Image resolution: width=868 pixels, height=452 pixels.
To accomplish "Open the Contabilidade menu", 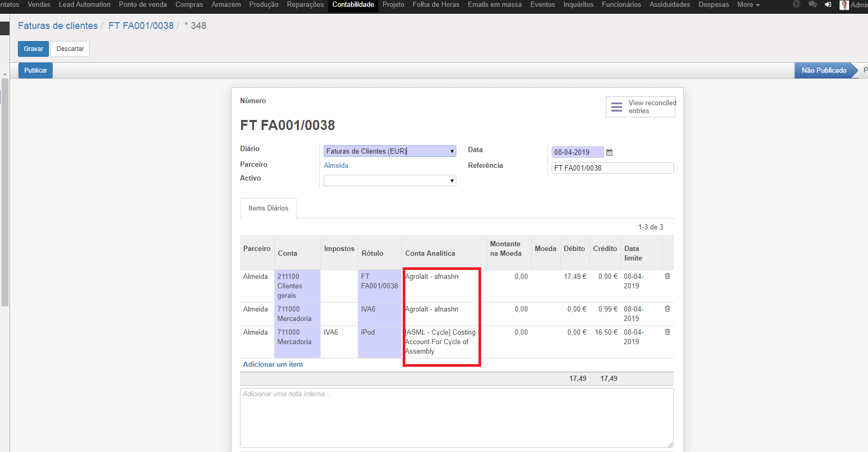I will tap(353, 4).
